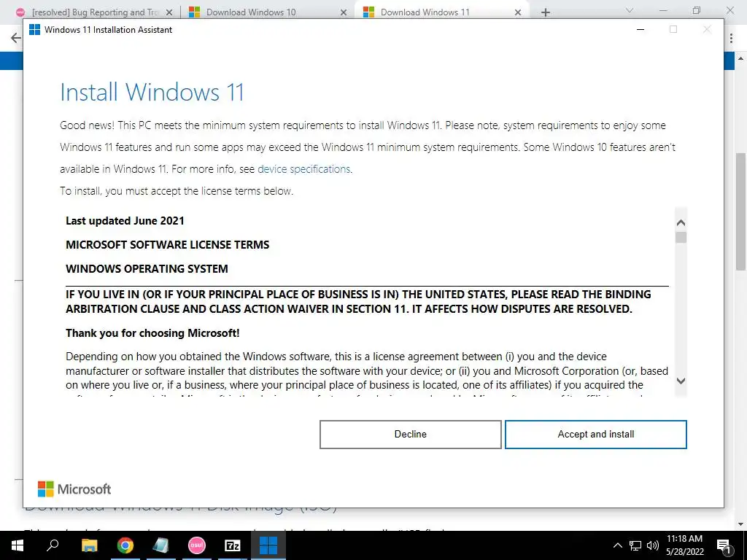This screenshot has height=560, width=747.
Task: Open a new browser tab
Action: [546, 12]
